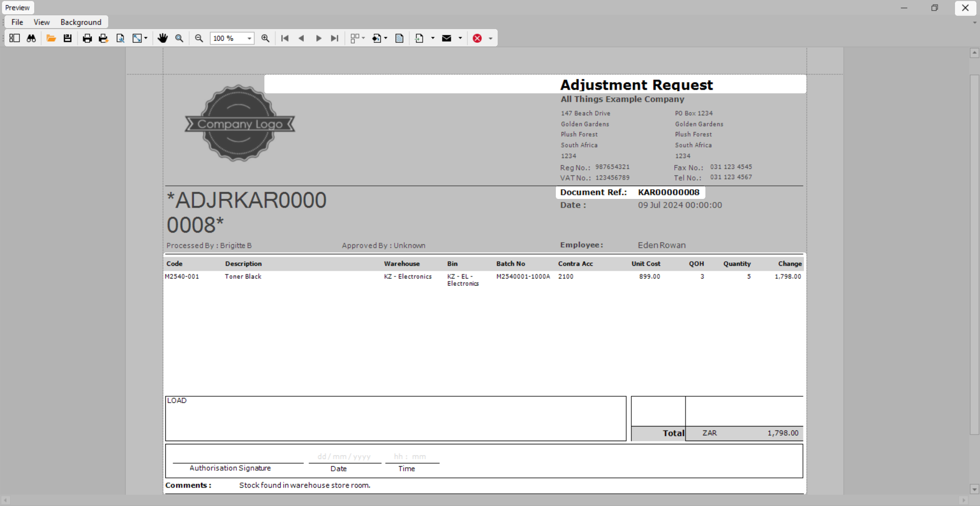The image size is (980, 506).
Task: Expand the Export Document format dropdown arrow
Action: [x=433, y=38]
